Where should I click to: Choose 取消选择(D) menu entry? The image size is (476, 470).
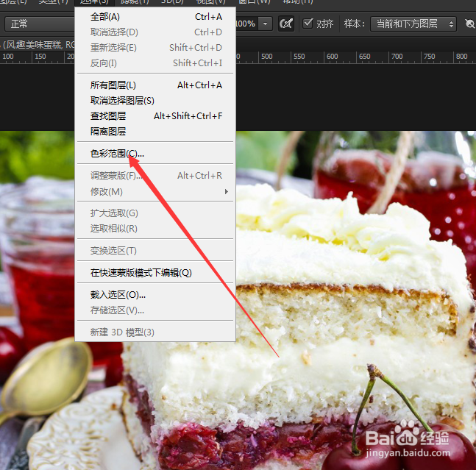(x=155, y=32)
